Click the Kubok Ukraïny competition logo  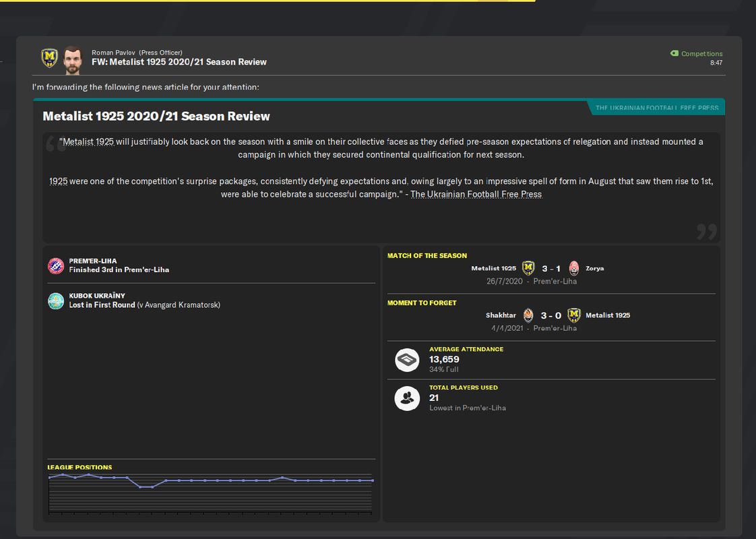[56, 301]
